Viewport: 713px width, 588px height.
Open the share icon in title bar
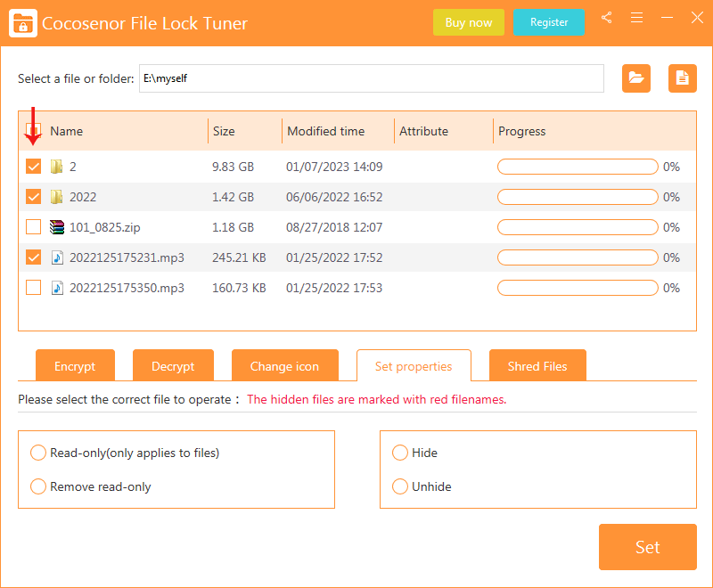tap(606, 18)
